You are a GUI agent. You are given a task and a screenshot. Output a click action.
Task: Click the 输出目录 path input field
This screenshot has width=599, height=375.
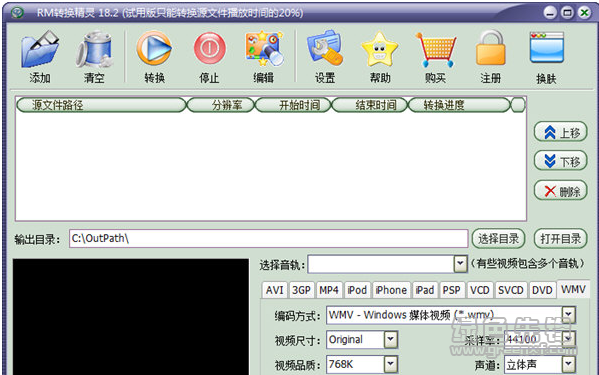pos(269,239)
